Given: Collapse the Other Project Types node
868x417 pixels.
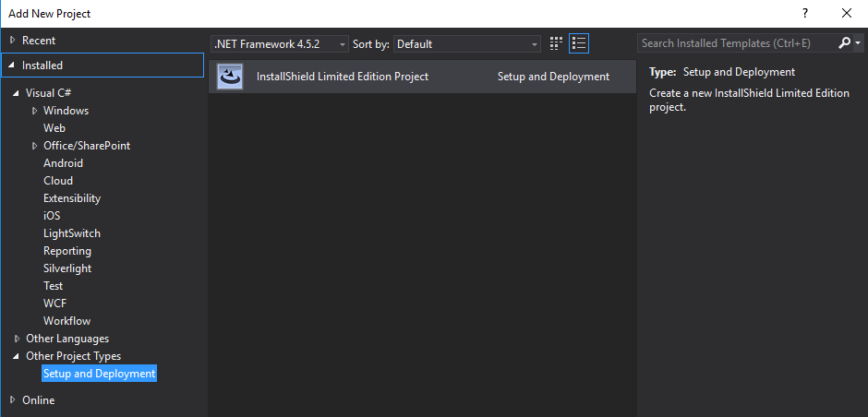Looking at the screenshot, I should coord(17,356).
